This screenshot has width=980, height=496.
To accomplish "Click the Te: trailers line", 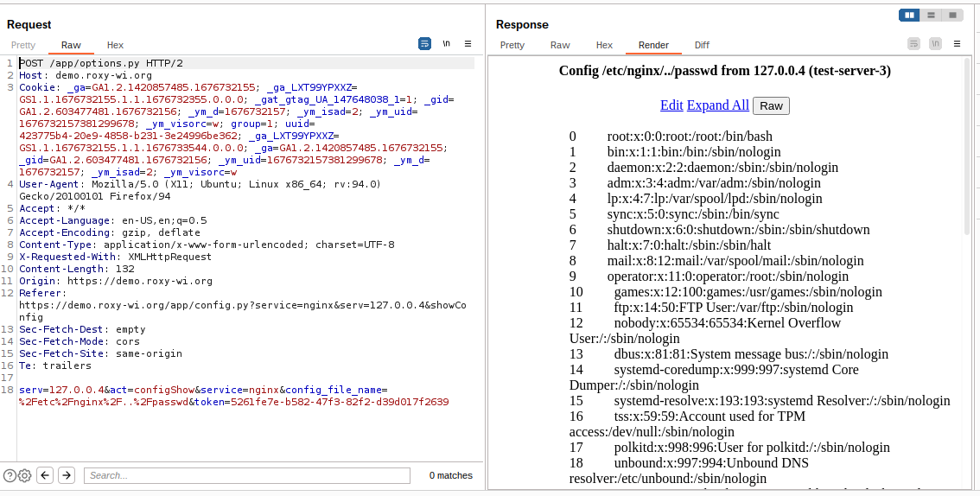I will point(55,366).
